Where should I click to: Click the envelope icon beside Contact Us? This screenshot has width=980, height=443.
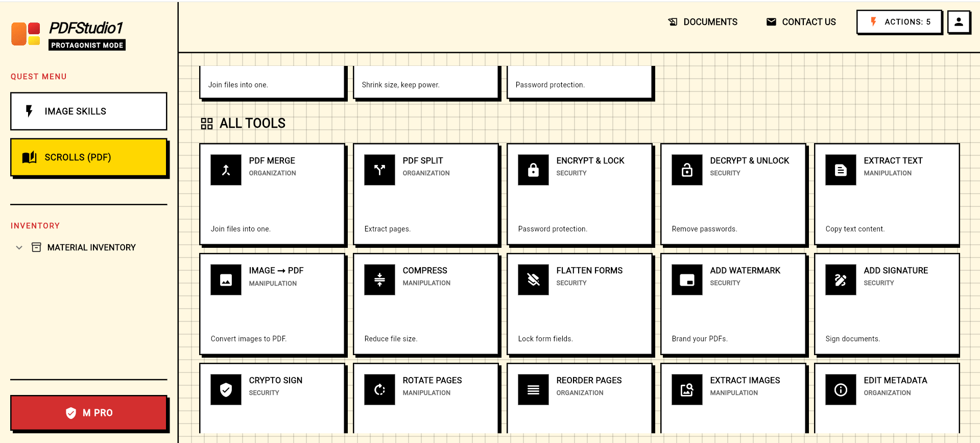coord(771,22)
